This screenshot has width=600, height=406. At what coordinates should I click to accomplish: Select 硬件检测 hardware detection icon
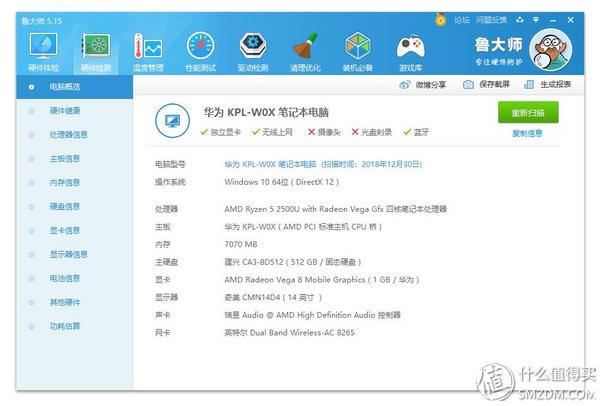96,52
